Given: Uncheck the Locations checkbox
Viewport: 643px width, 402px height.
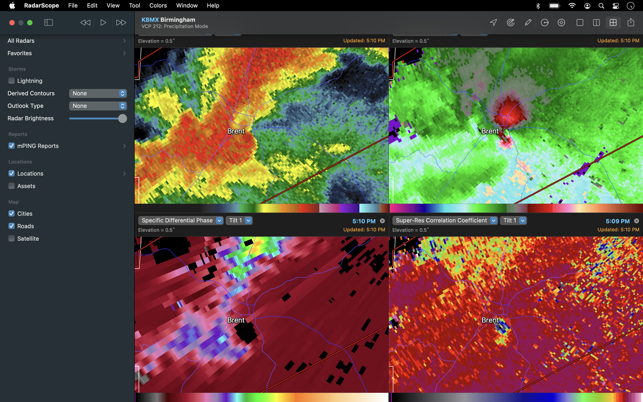Looking at the screenshot, I should 11,174.
